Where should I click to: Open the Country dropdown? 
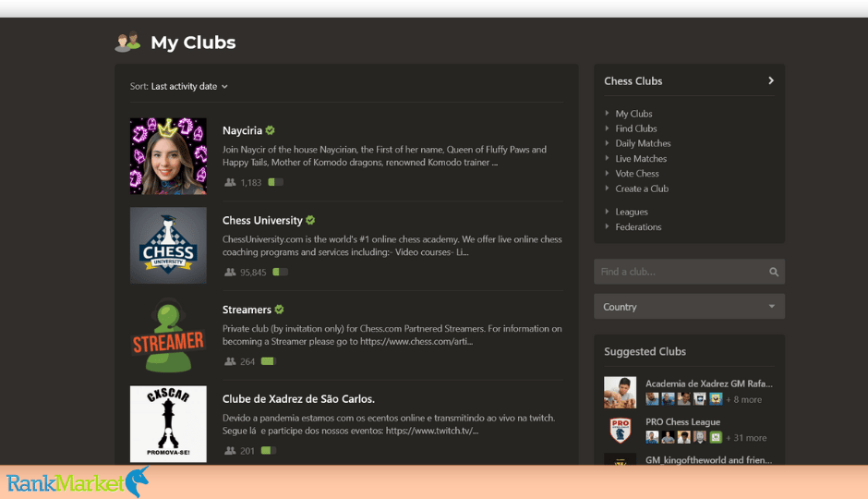pyautogui.click(x=689, y=306)
